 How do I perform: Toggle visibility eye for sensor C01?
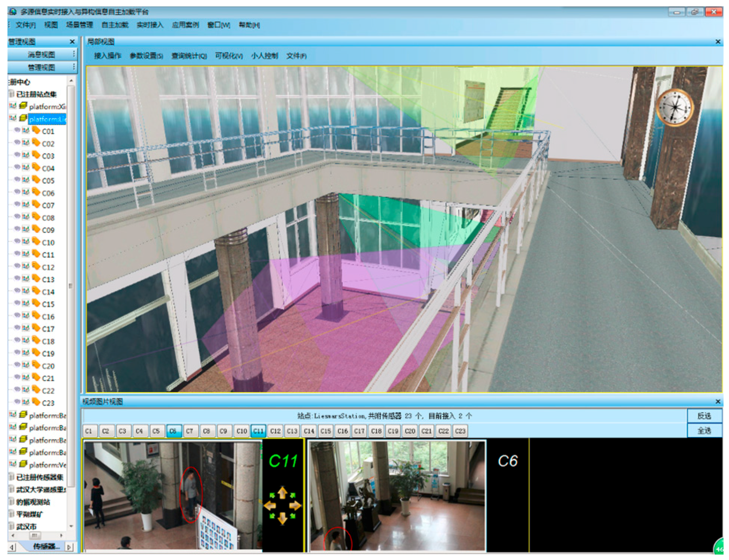tap(17, 131)
